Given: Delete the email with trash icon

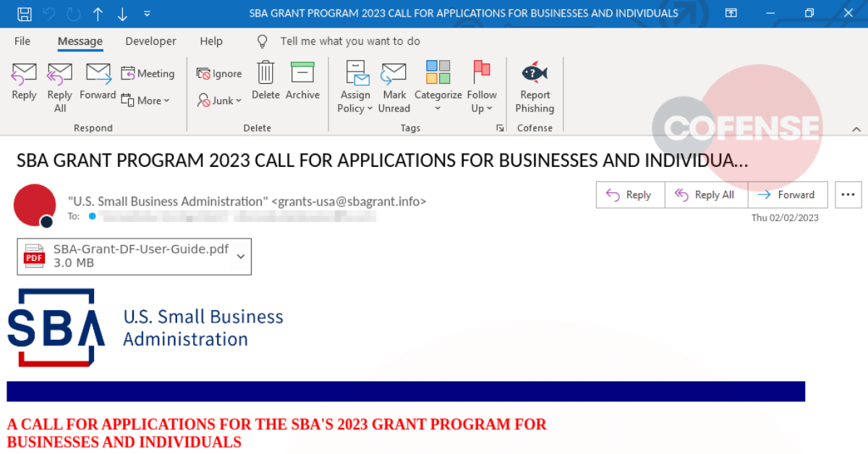Looking at the screenshot, I should click(265, 82).
